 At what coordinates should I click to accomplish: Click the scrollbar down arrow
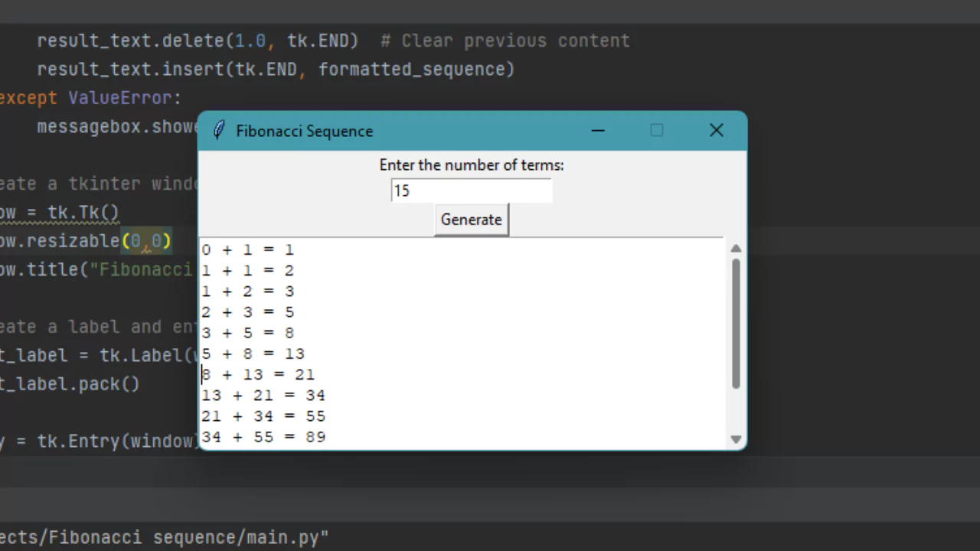[736, 439]
